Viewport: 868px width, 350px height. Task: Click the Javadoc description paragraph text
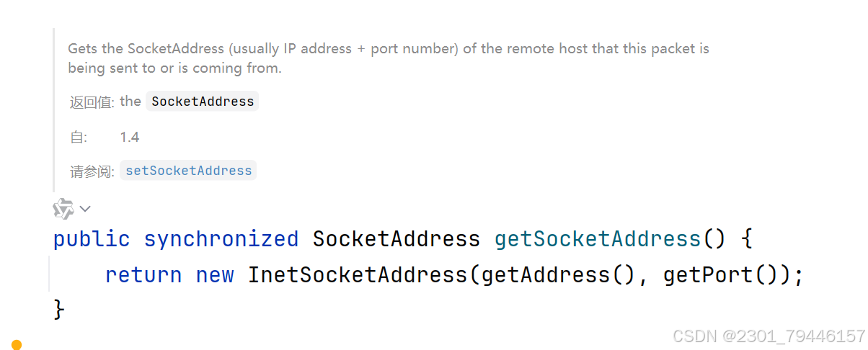click(x=389, y=58)
